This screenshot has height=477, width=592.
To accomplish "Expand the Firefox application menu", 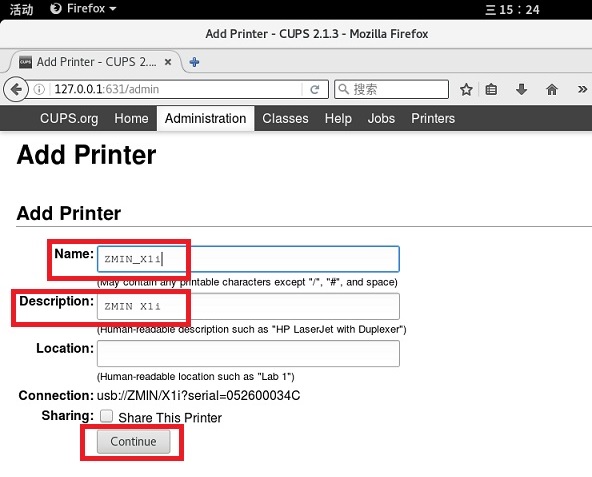I will [x=83, y=8].
